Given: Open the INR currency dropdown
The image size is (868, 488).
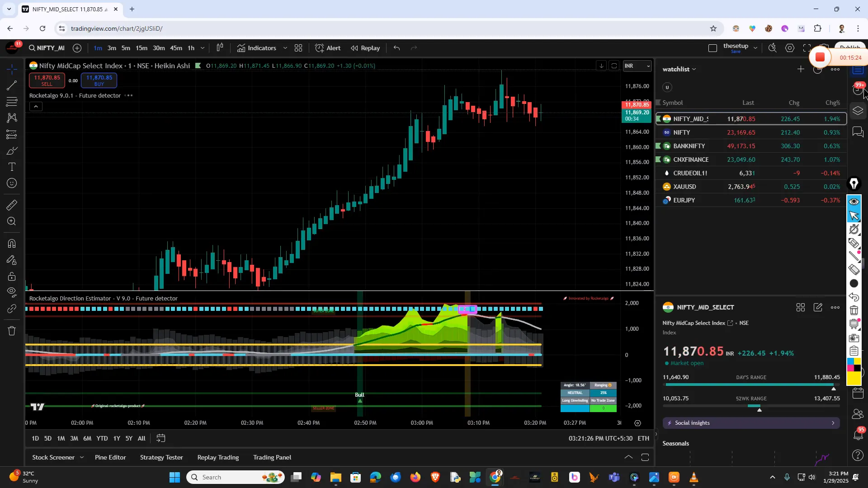Looking at the screenshot, I should 637,66.
